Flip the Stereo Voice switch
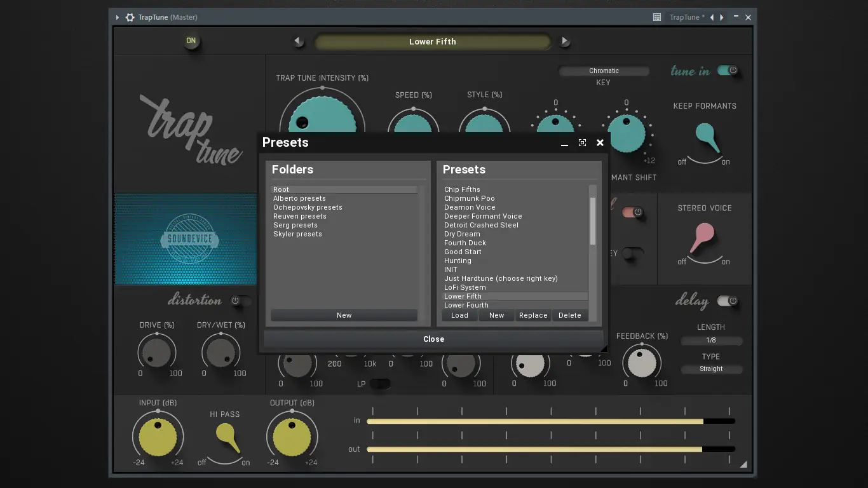This screenshot has height=488, width=868. click(703, 237)
